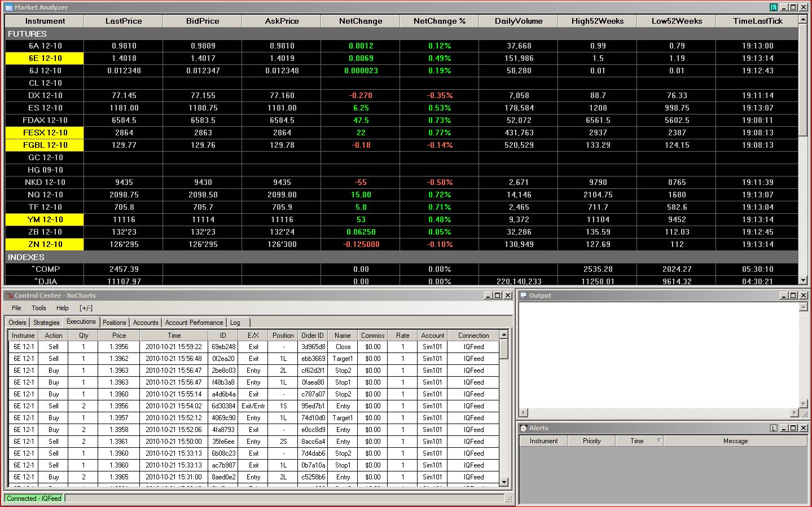Viewport: 812px width, 507px height.
Task: Click the FUTURES group header row
Action: pyautogui.click(x=402, y=34)
